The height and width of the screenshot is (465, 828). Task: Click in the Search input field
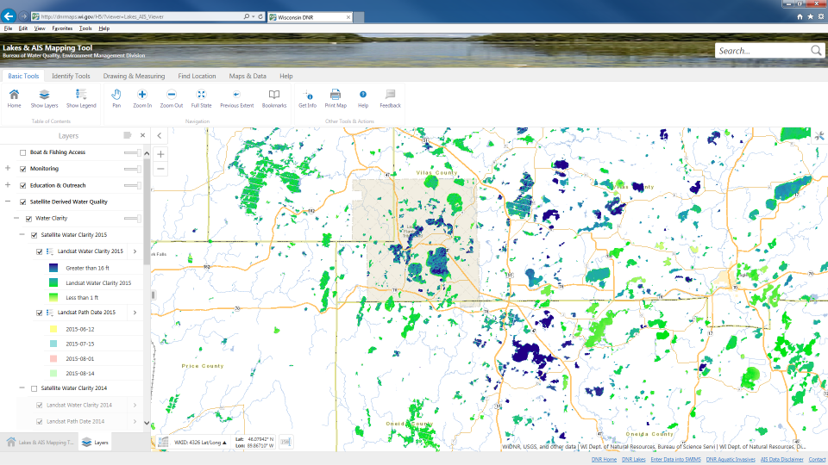click(762, 51)
